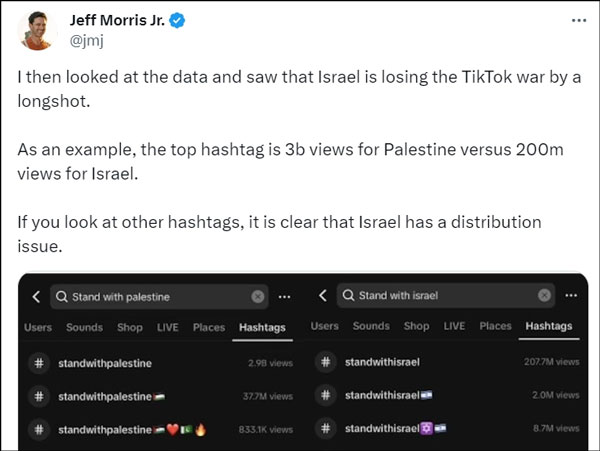
Task: Select Sounds tab in left panel
Action: [x=84, y=327]
